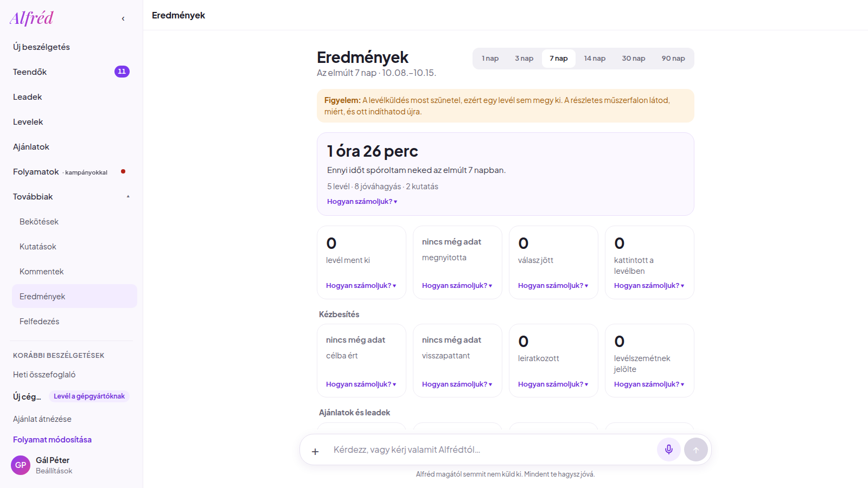
Task: Open Ajánlatok in the sidebar
Action: tap(71, 147)
